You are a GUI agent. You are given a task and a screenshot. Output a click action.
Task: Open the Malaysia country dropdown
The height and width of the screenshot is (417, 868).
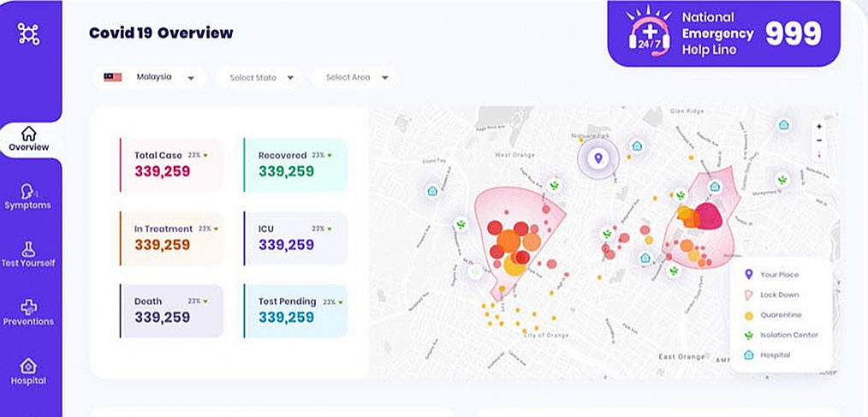click(x=150, y=78)
